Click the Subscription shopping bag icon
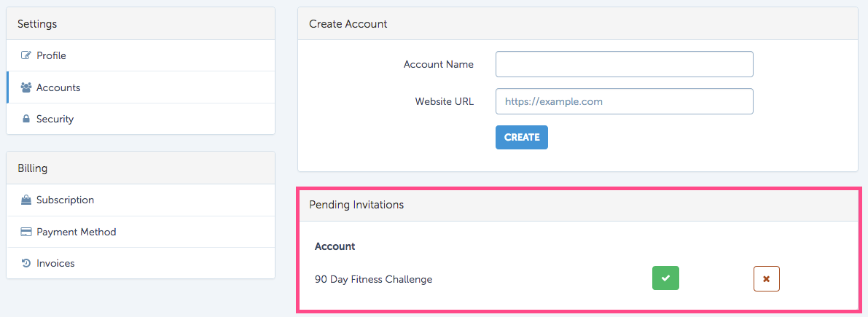 [26, 200]
